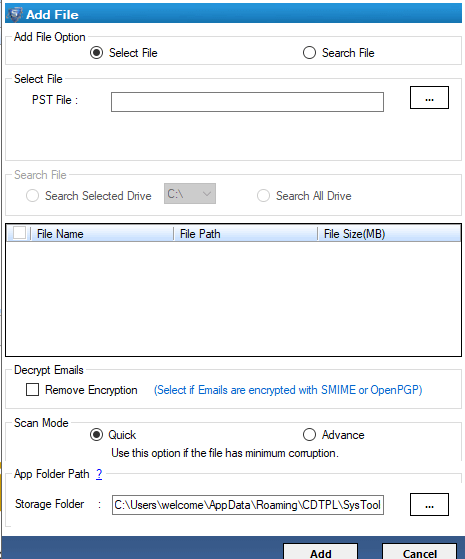Click the Storage Folder path field

[248, 505]
